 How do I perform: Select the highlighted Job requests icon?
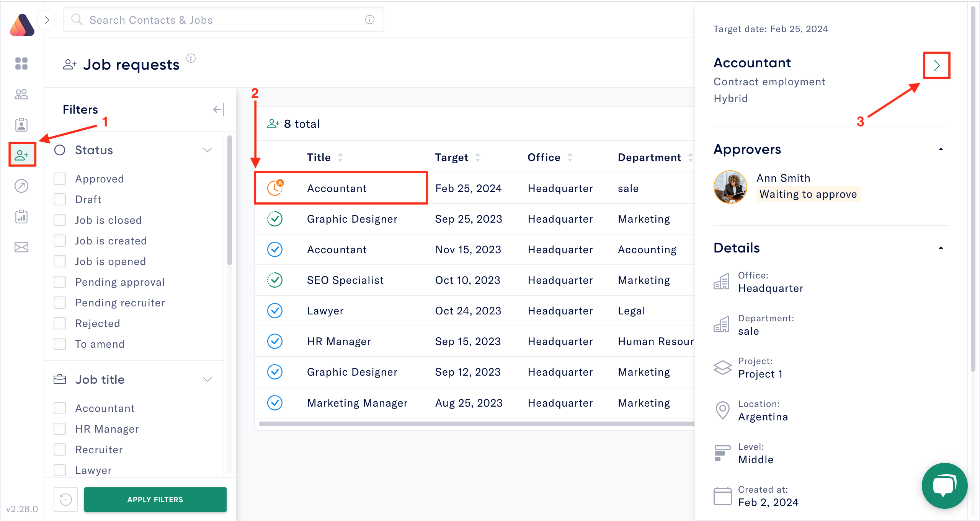click(x=22, y=155)
